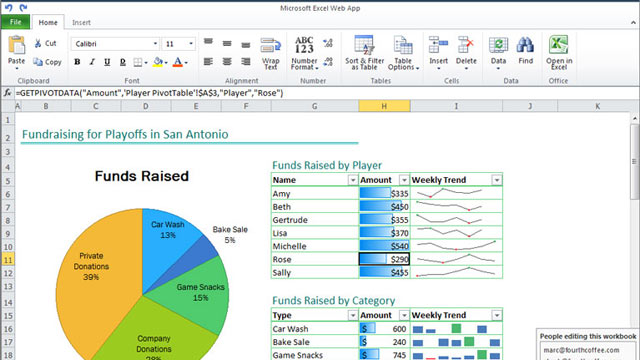Click marc@fourthcoffee.com in editing panel
This screenshot has width=640, height=360.
pyautogui.click(x=581, y=350)
